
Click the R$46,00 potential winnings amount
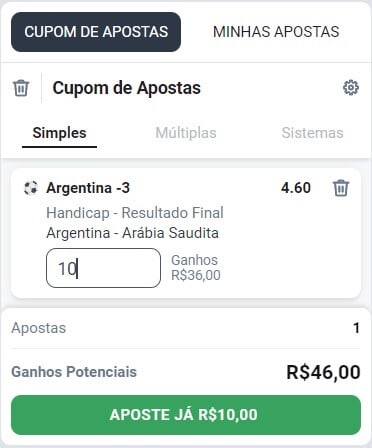[x=323, y=372]
